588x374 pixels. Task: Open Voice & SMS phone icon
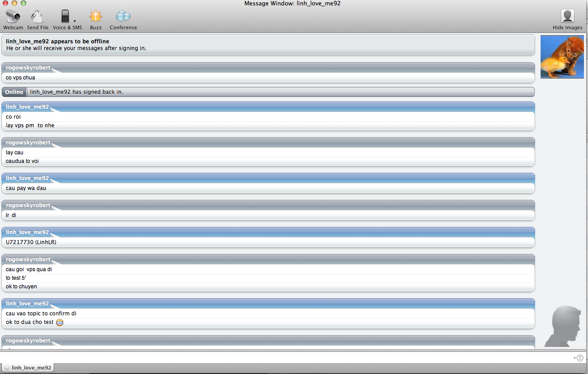click(x=65, y=17)
